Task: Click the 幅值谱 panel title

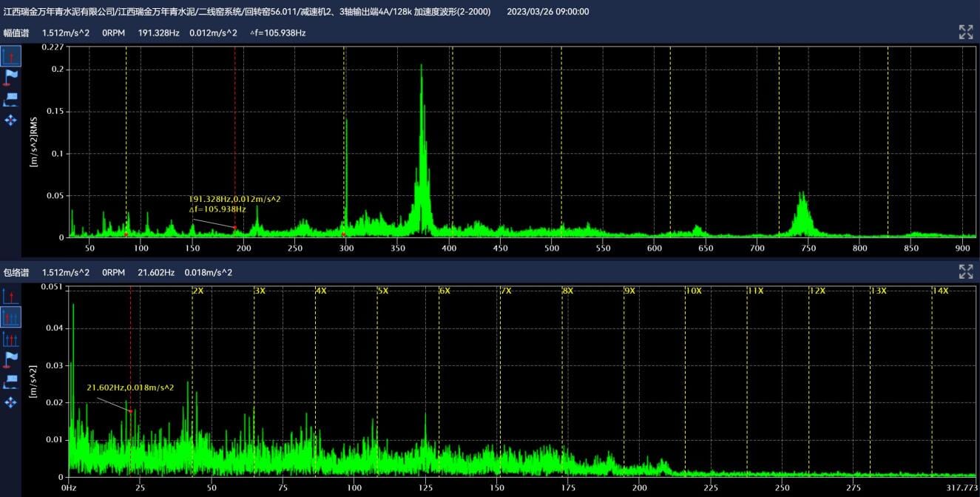Action: point(16,33)
